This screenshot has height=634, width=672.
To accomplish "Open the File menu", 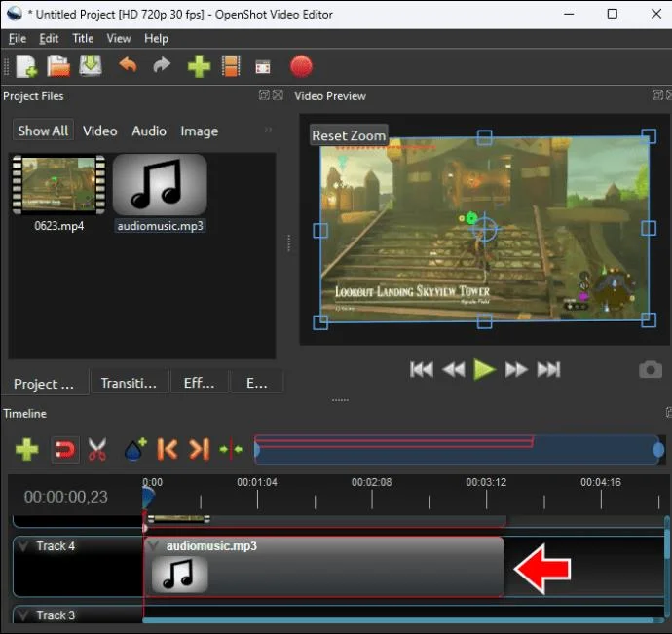I will coord(18,39).
